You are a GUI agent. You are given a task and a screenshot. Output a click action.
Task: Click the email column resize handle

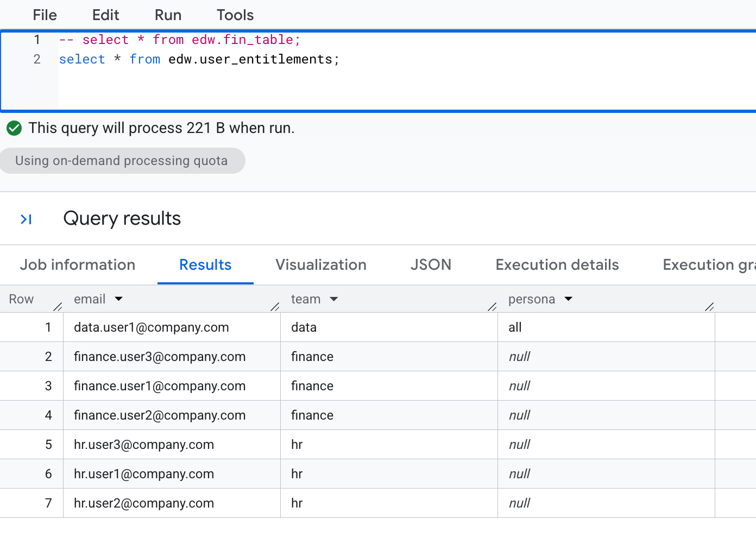coord(275,307)
